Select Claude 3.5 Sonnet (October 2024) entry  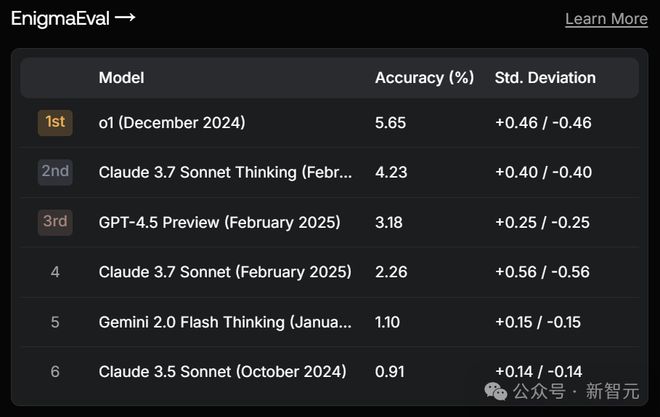[x=222, y=371]
